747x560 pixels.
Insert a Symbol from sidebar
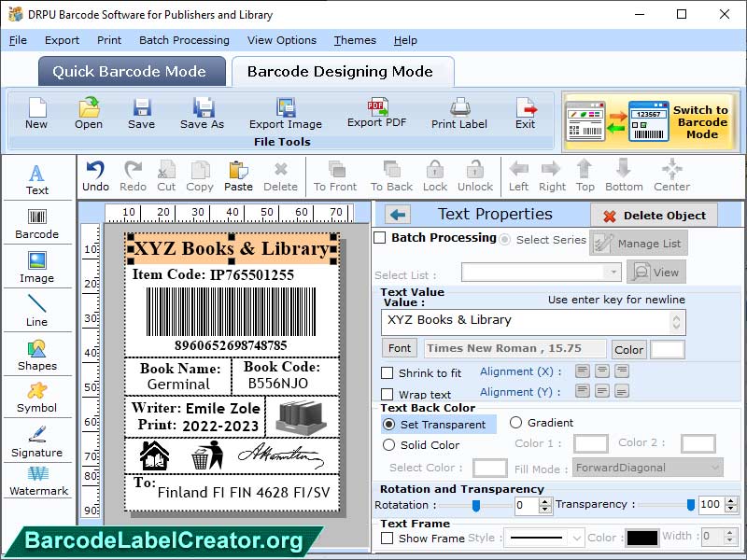click(37, 399)
